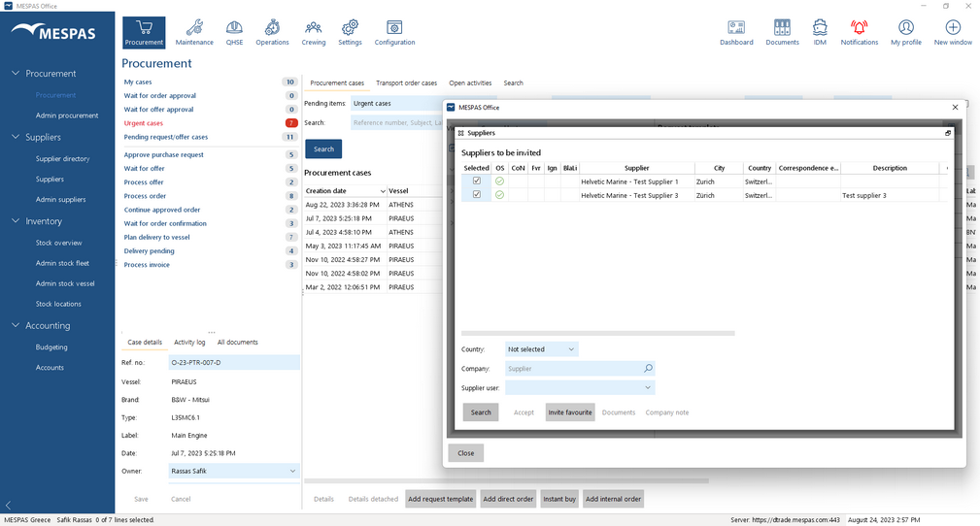The width and height of the screenshot is (980, 526).
Task: Open the Activity log tab
Action: (189, 343)
